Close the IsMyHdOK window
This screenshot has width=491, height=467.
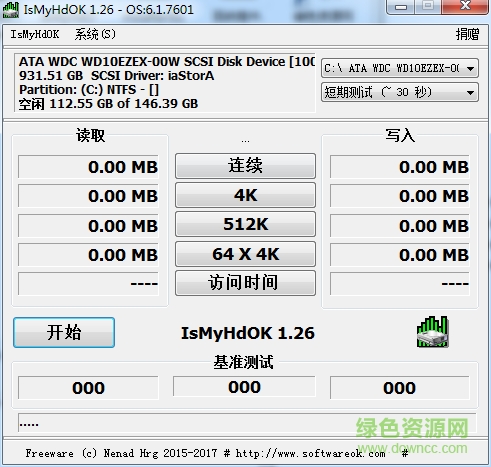click(465, 7)
